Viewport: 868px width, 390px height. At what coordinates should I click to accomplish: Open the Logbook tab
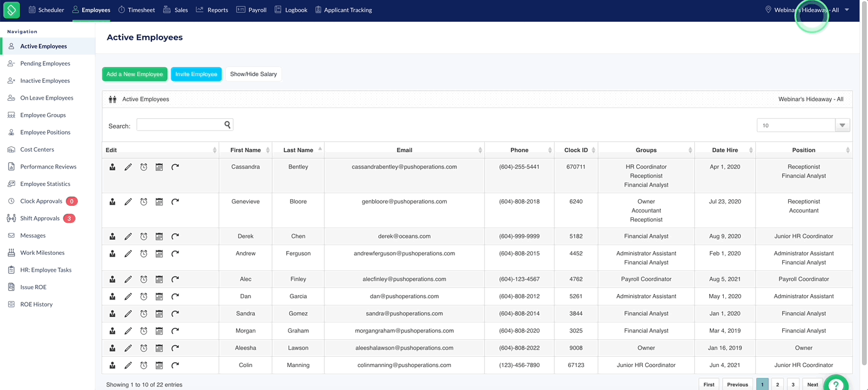pos(291,10)
